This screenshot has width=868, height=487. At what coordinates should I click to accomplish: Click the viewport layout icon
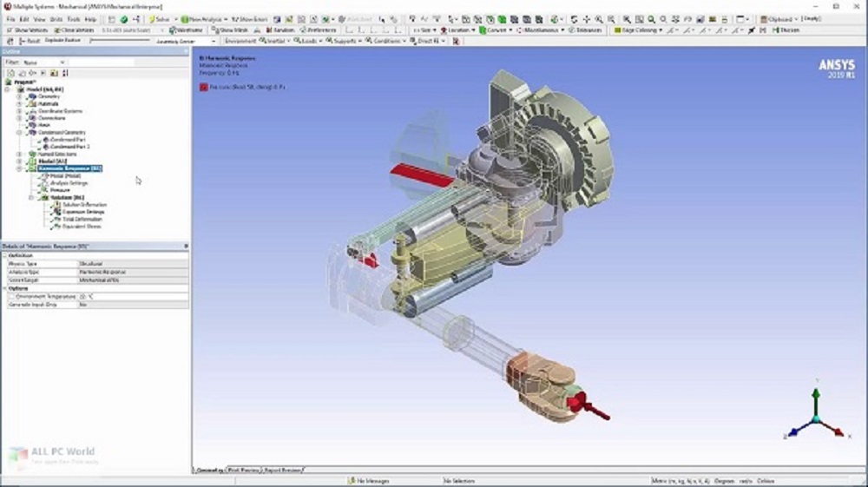pos(742,19)
